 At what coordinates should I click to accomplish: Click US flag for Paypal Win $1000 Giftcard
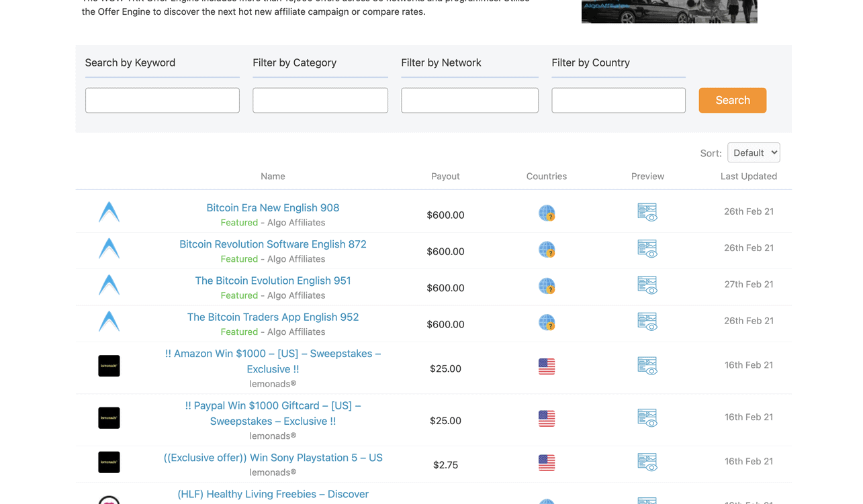tap(547, 419)
